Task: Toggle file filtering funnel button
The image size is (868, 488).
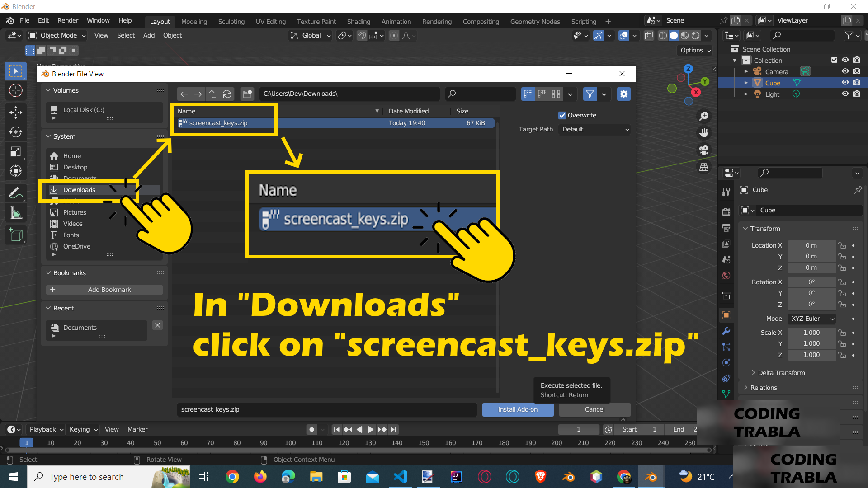Action: [590, 94]
